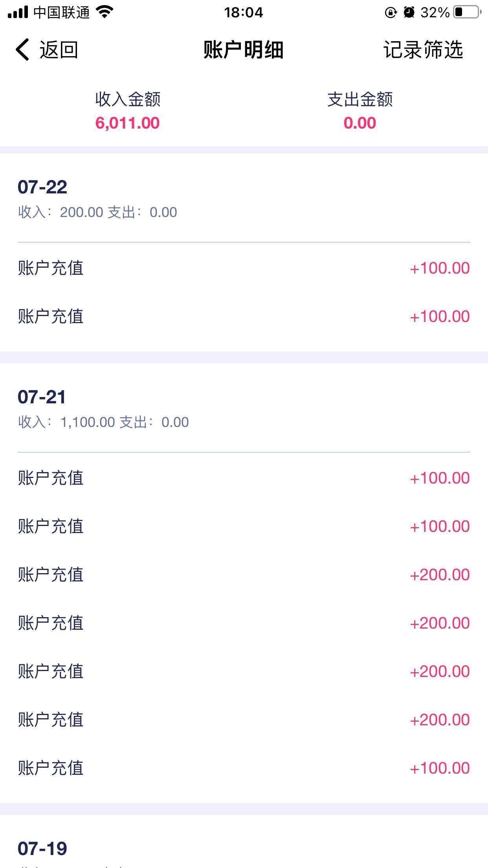Tap the 07-21 收入 1,100.00 summary line
This screenshot has width=488, height=868.
[x=103, y=422]
